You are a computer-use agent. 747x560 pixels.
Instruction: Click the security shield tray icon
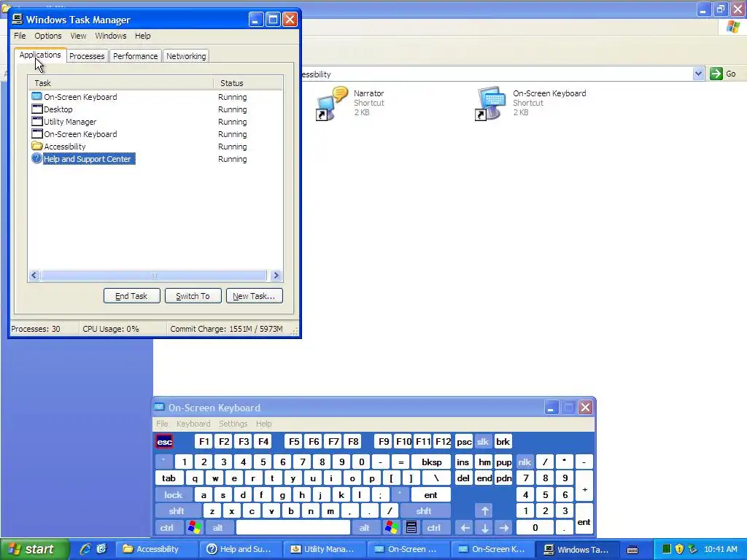679,549
